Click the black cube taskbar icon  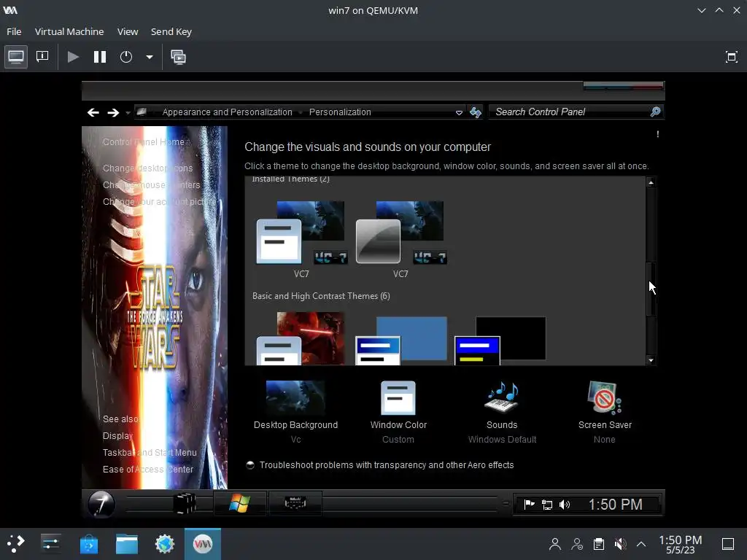pyautogui.click(x=185, y=503)
